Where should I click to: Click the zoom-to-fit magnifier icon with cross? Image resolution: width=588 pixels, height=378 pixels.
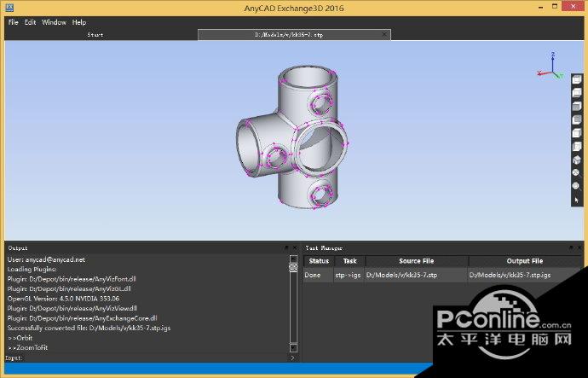tap(576, 172)
